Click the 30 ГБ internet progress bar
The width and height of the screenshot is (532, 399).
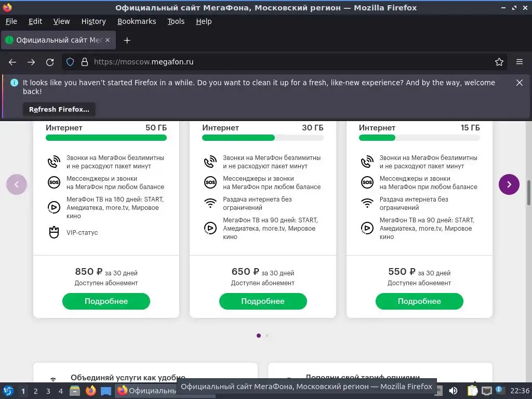click(263, 138)
